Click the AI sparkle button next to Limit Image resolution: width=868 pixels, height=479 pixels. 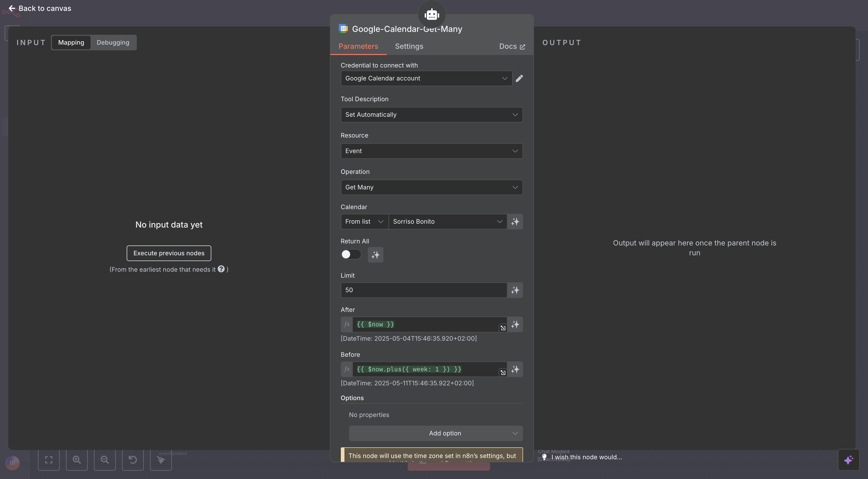point(515,290)
